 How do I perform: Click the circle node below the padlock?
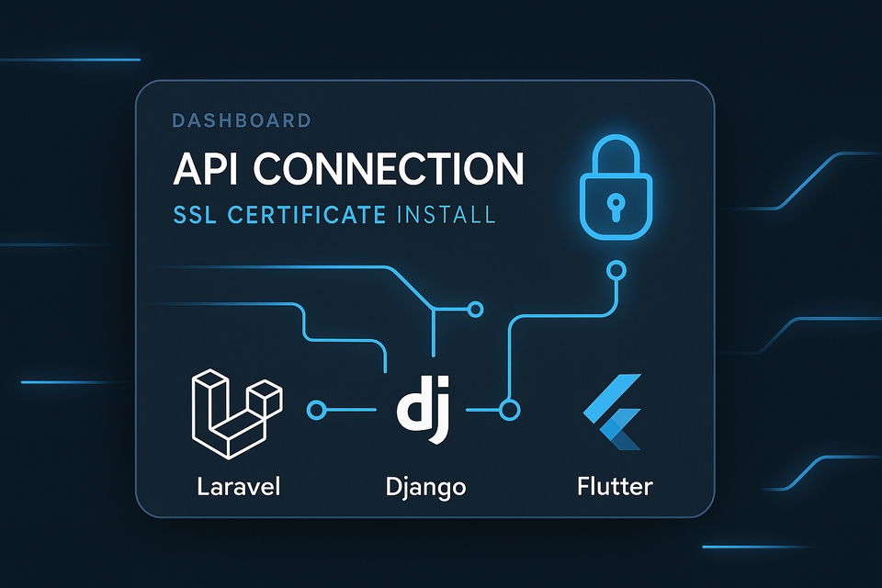[616, 271]
